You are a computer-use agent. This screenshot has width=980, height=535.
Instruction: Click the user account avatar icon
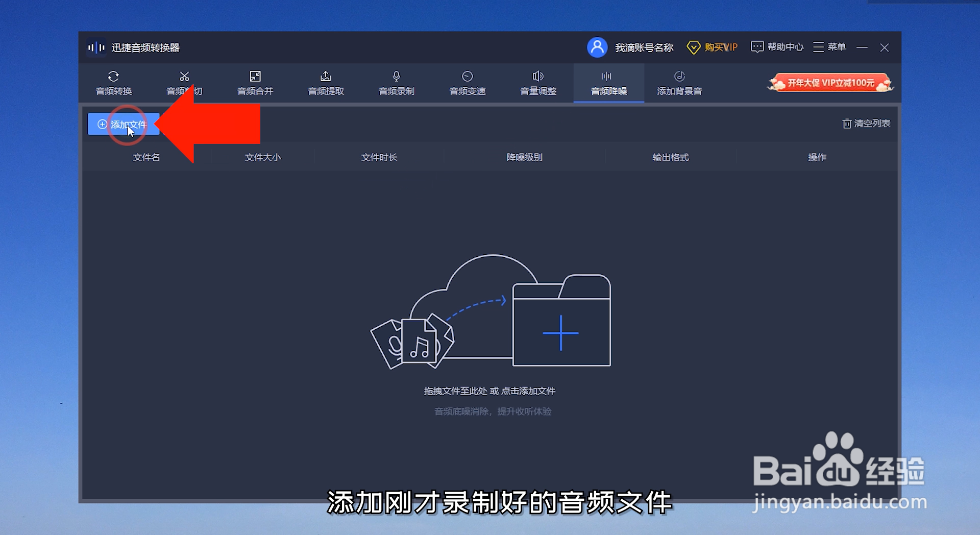click(x=597, y=47)
